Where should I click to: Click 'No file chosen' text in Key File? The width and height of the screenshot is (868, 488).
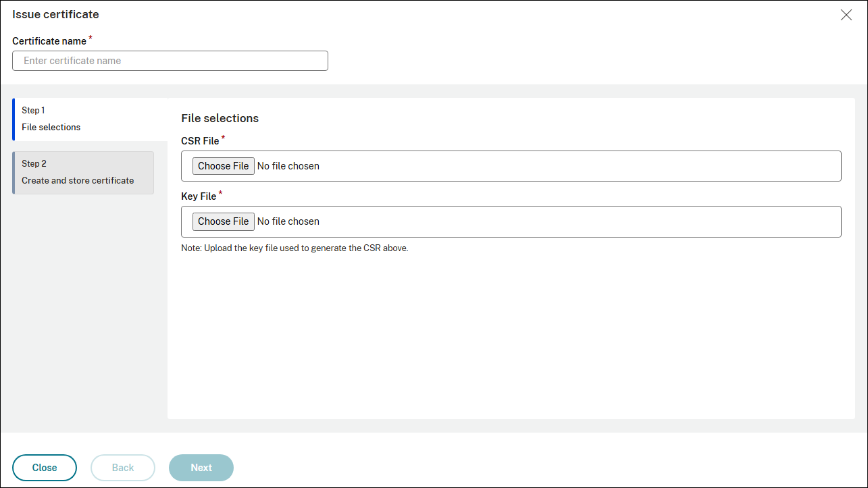point(288,221)
